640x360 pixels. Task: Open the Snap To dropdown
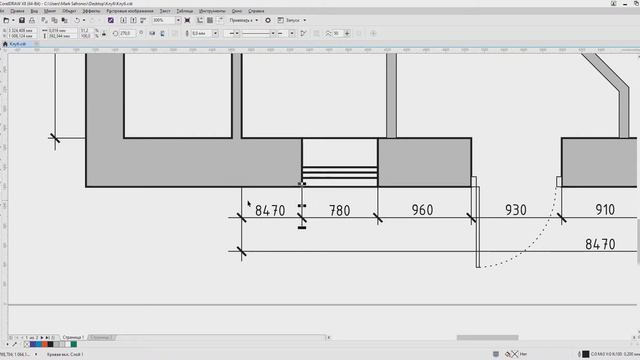pyautogui.click(x=243, y=20)
